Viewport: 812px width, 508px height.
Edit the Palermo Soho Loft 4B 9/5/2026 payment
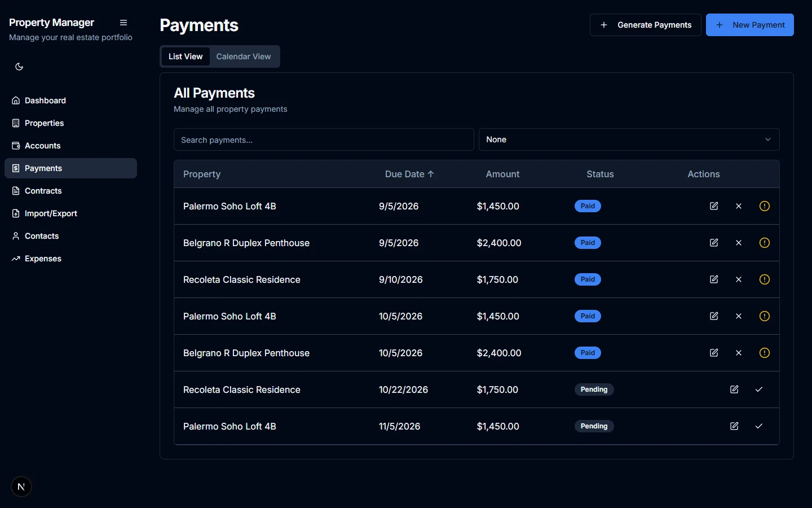[x=714, y=206]
